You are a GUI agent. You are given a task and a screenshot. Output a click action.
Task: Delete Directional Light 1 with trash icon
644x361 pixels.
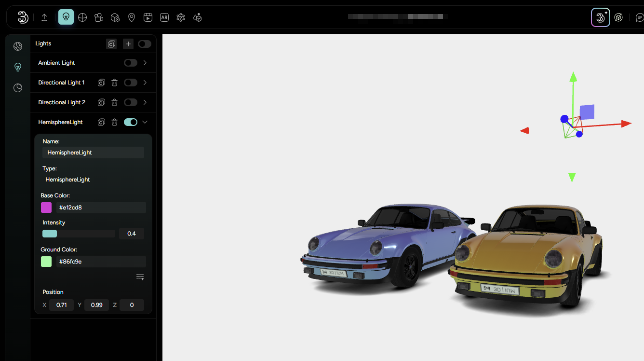(114, 83)
